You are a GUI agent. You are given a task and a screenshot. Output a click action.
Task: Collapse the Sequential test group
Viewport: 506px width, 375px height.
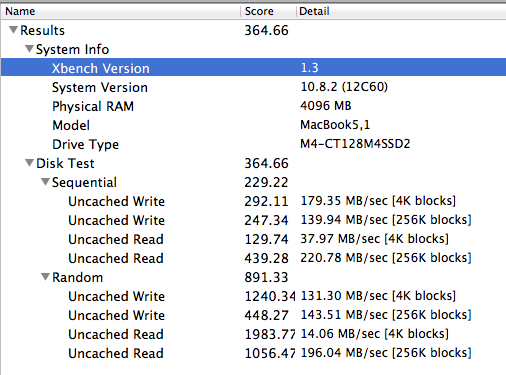[x=45, y=182]
